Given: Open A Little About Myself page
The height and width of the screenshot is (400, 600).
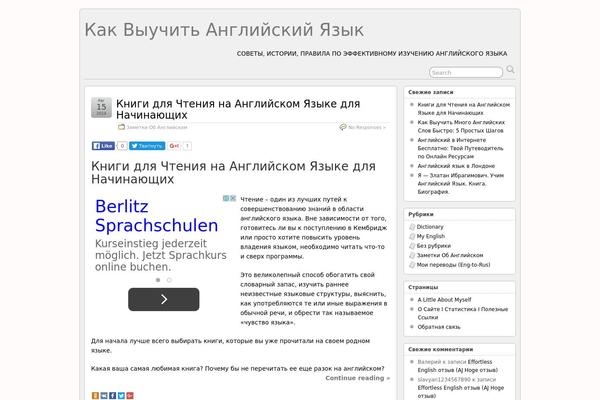Looking at the screenshot, I should point(444,300).
